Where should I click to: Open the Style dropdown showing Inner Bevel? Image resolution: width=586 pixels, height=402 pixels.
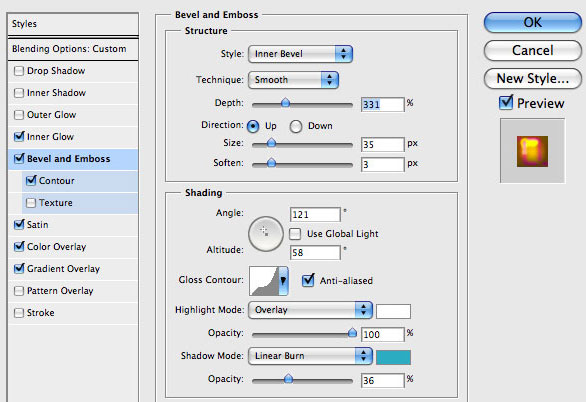300,54
